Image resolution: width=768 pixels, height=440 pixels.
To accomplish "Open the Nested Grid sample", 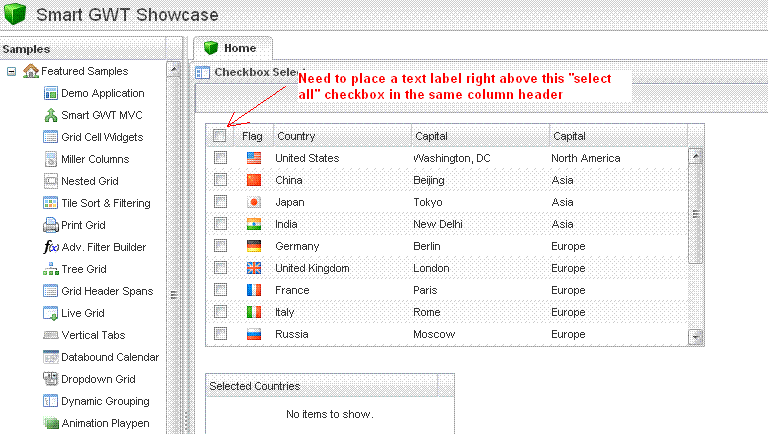I will pyautogui.click(x=89, y=181).
